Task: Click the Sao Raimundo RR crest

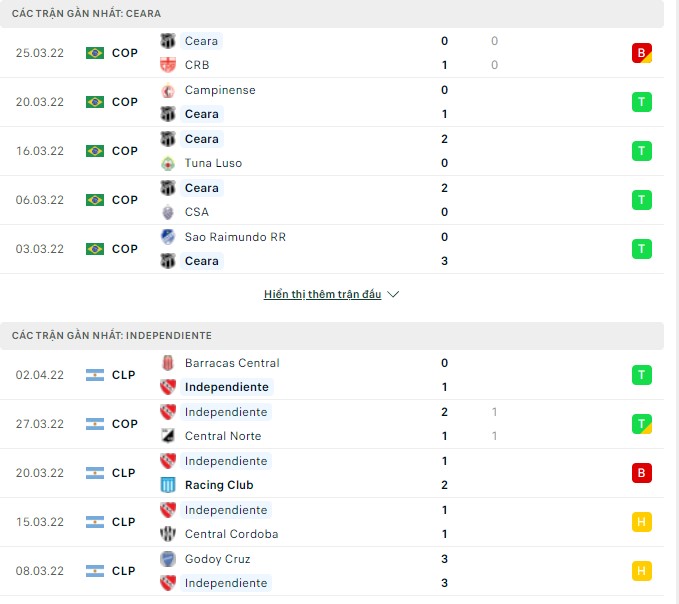Action: (x=168, y=237)
